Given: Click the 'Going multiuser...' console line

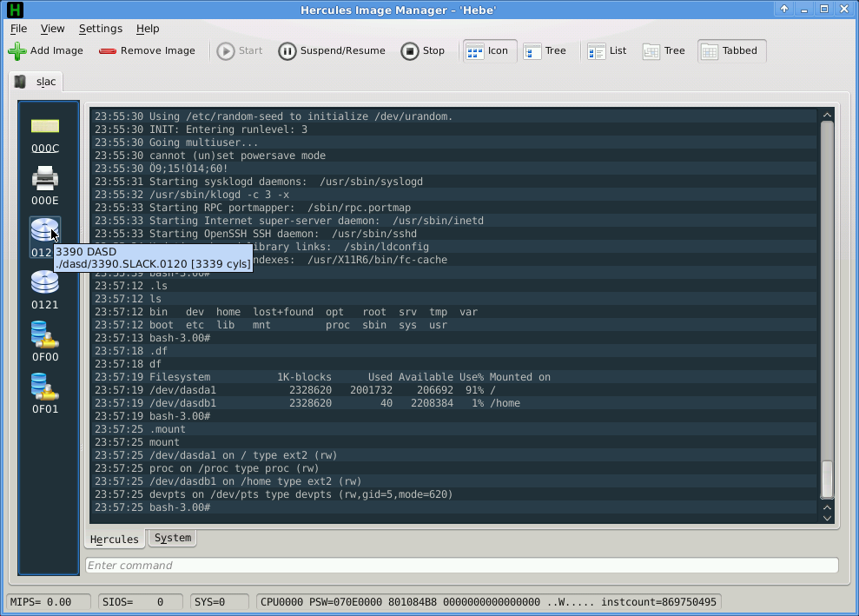Looking at the screenshot, I should (x=455, y=142).
